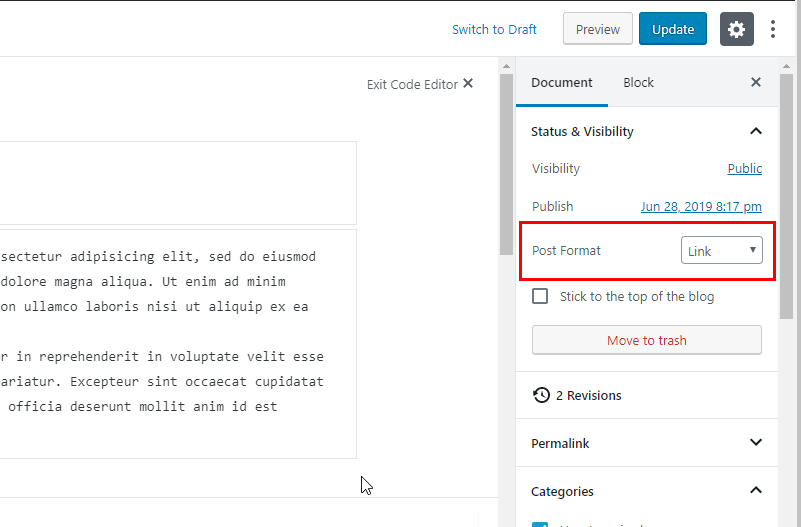Click the Post Format label
This screenshot has width=801, height=527.
pos(566,251)
